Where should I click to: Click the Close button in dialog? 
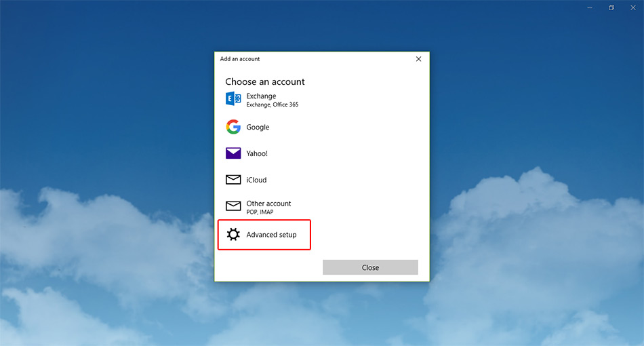370,267
